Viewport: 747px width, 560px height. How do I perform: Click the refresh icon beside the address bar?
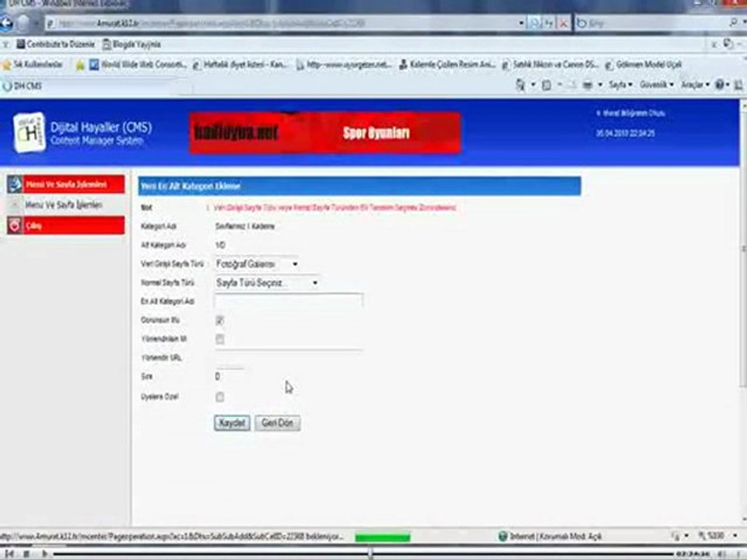click(x=549, y=23)
